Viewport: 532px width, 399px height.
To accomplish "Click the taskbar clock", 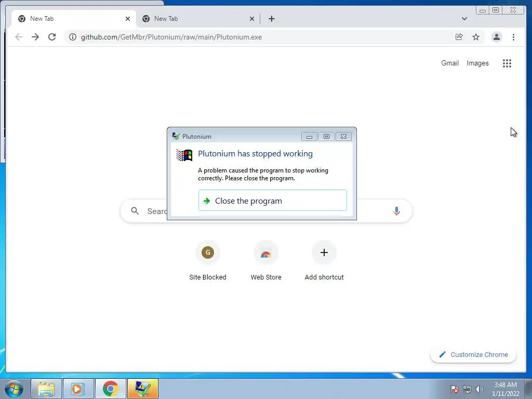I will click(x=506, y=389).
